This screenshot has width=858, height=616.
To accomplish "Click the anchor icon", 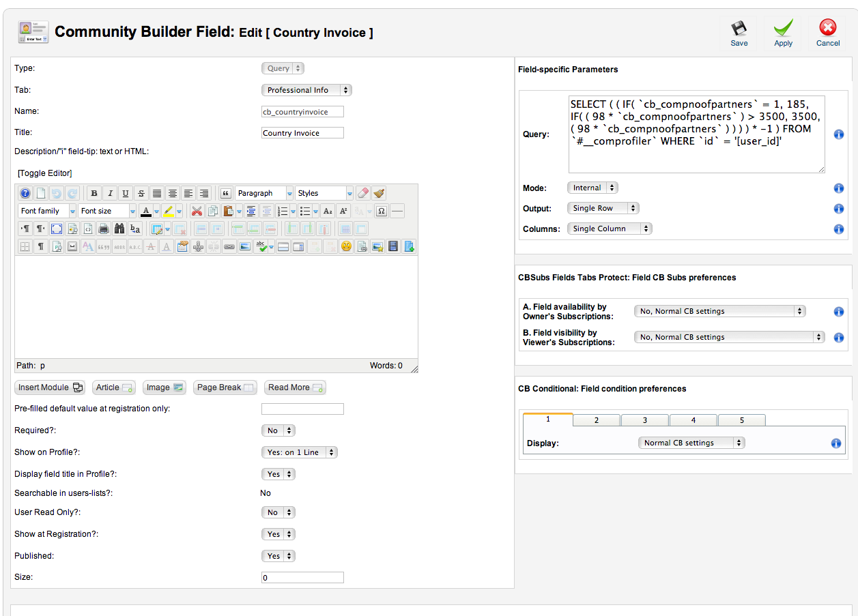I will [x=198, y=246].
